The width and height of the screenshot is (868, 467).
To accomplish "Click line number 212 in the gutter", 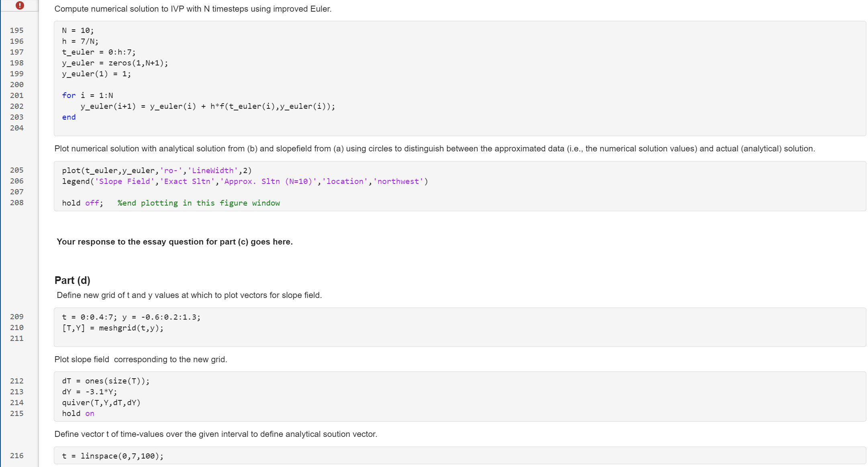I will click(x=17, y=381).
